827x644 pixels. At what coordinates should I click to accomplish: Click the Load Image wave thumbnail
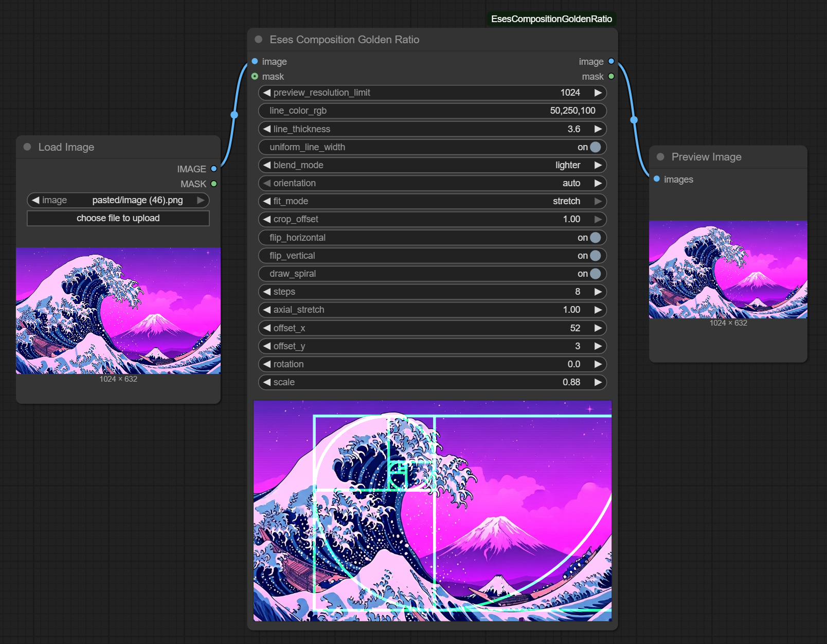(x=118, y=311)
